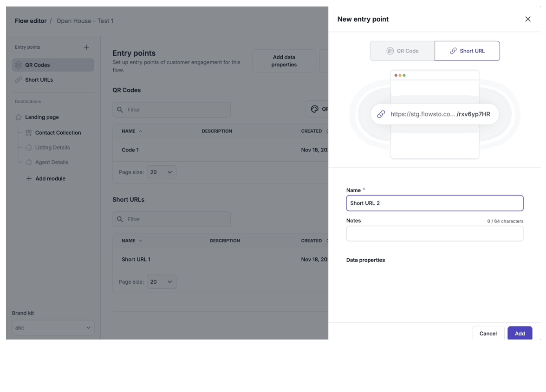546x392 pixels.
Task: Select the Code 1 row
Action: (221, 150)
